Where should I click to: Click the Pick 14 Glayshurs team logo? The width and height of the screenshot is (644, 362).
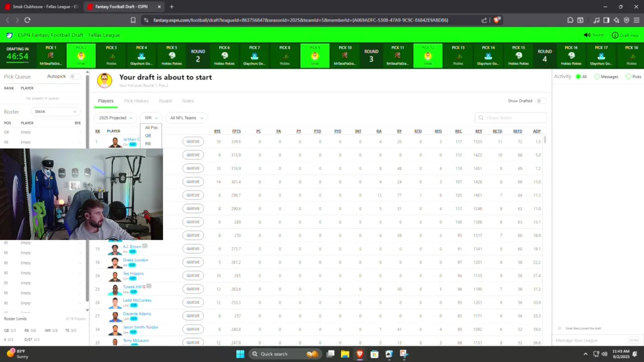(488, 56)
